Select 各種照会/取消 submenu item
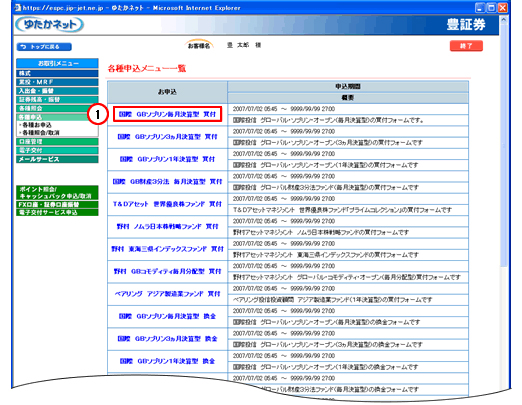This screenshot has width=522, height=405. click(x=41, y=133)
